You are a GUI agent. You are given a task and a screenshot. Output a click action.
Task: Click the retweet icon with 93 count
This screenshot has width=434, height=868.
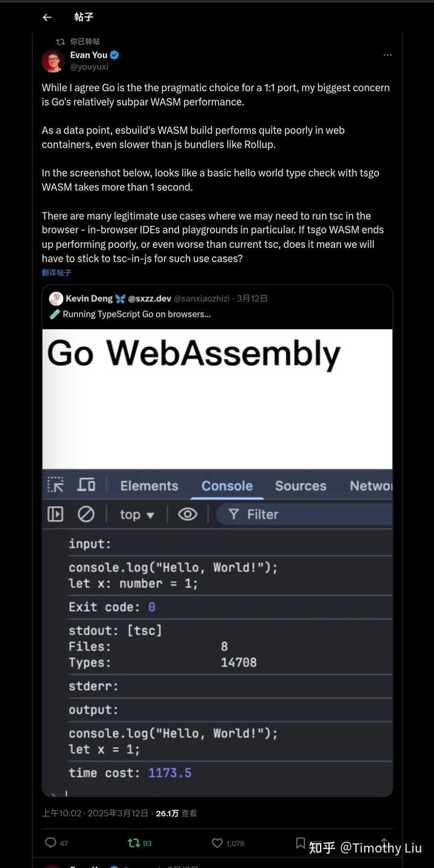coord(134,843)
